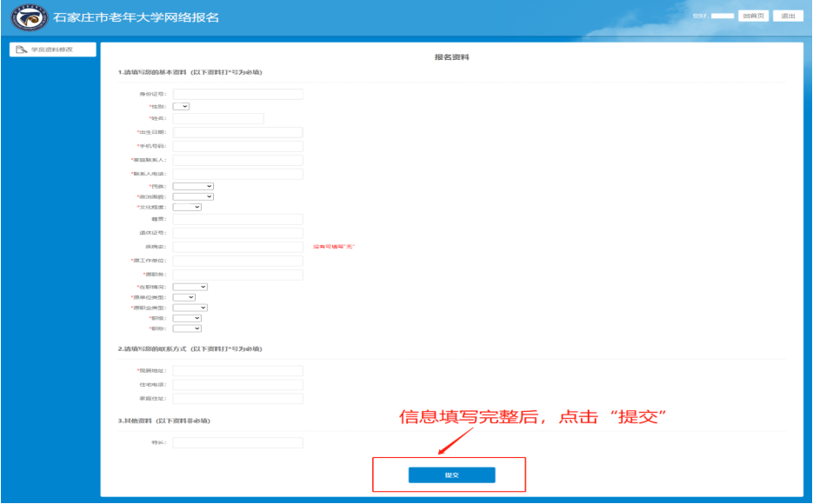Click the 原职务 input field

click(237, 275)
